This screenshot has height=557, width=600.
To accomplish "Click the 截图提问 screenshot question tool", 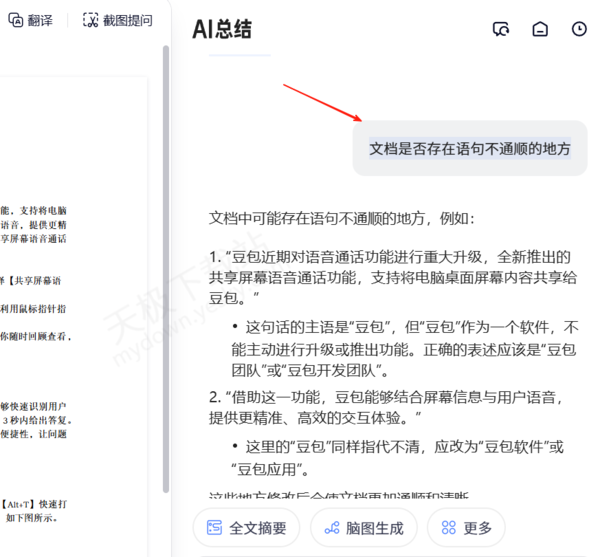I will coord(118,20).
